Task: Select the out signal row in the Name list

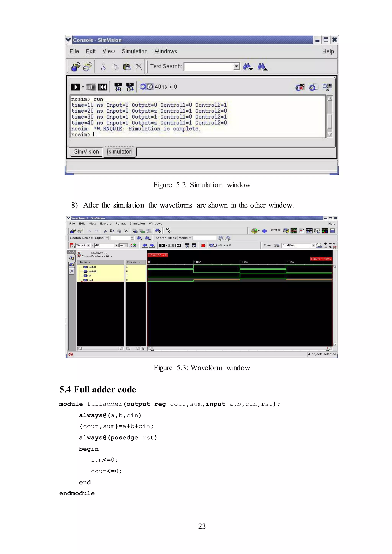Action: point(91,280)
